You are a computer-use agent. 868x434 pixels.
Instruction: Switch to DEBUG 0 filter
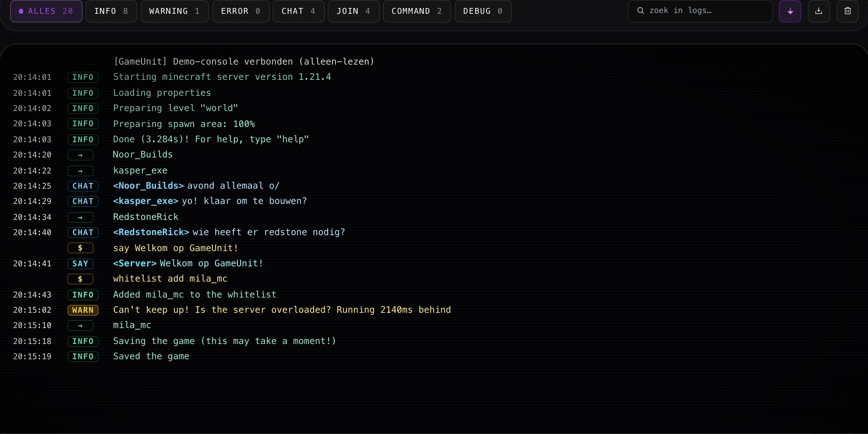(483, 11)
